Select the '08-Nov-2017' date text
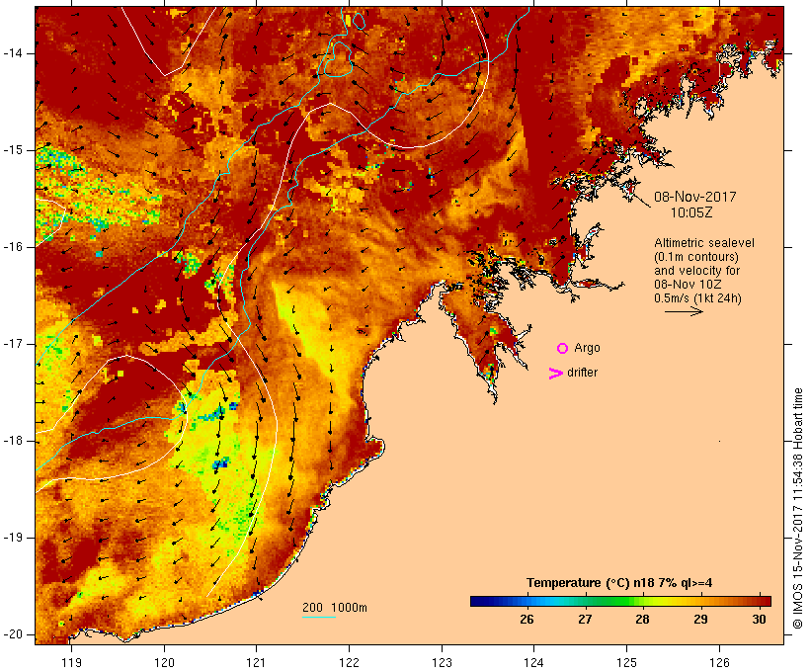The image size is (810, 672). coord(694,197)
